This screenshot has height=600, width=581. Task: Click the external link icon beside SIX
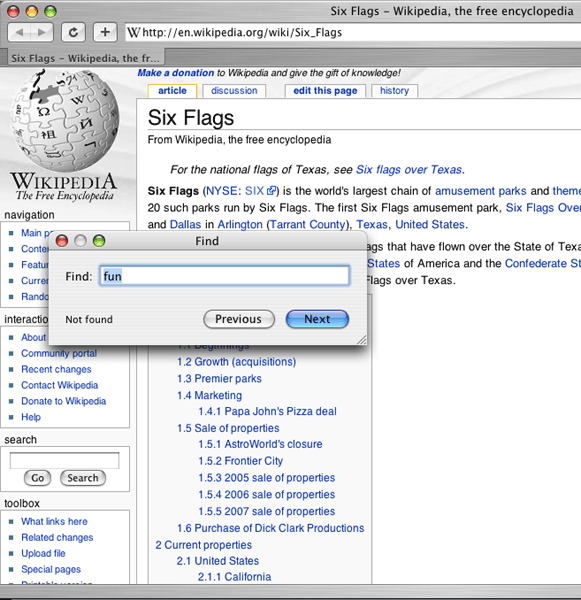[x=271, y=191]
